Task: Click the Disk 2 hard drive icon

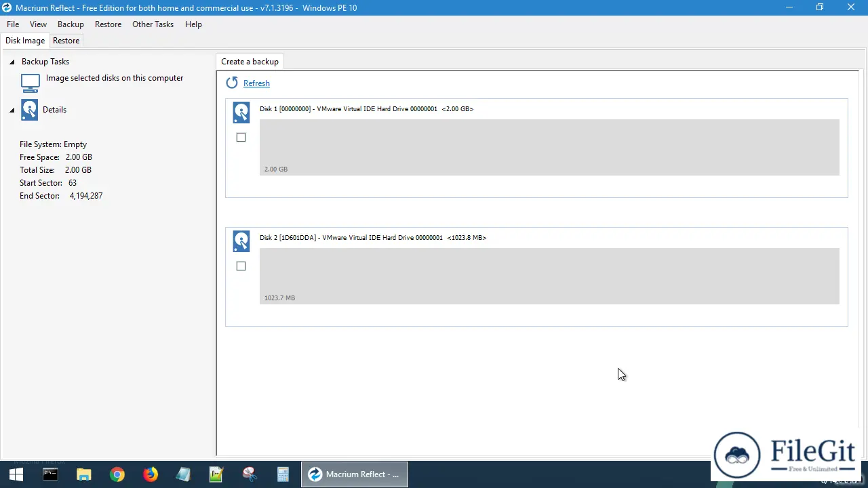Action: (241, 241)
